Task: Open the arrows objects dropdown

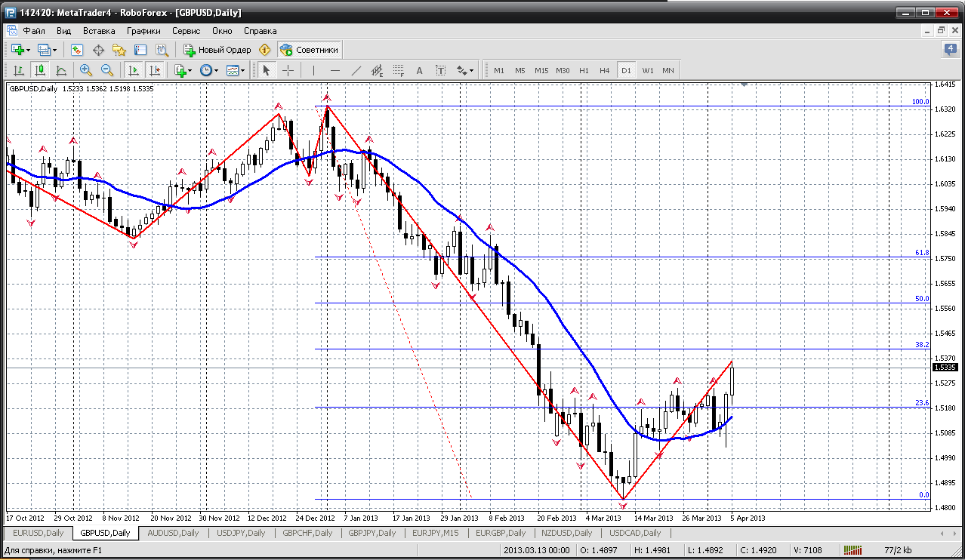Action: point(464,70)
